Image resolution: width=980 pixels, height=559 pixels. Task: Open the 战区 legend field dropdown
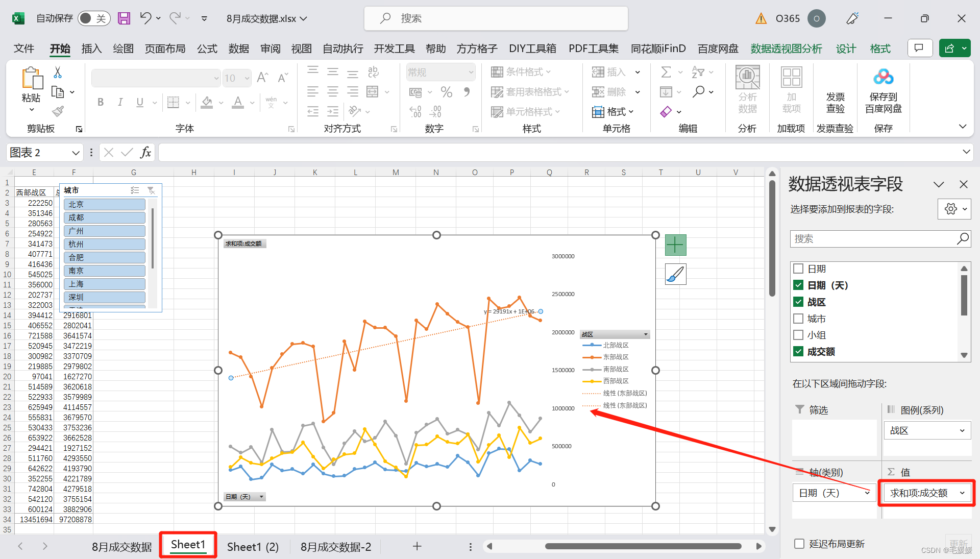962,431
